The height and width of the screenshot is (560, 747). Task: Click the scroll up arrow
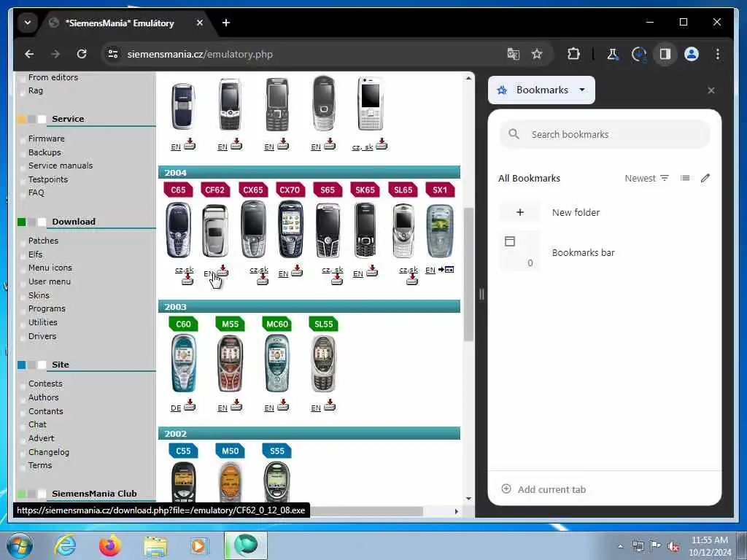coord(469,77)
